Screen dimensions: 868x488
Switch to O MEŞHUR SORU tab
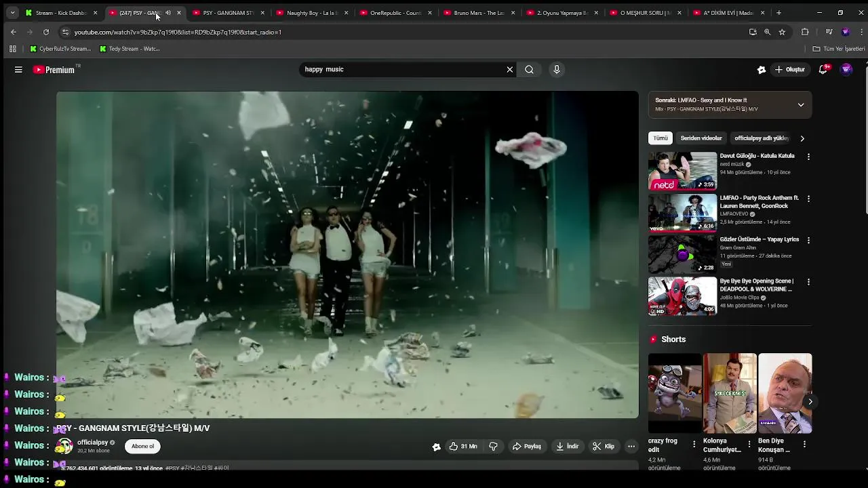point(644,13)
